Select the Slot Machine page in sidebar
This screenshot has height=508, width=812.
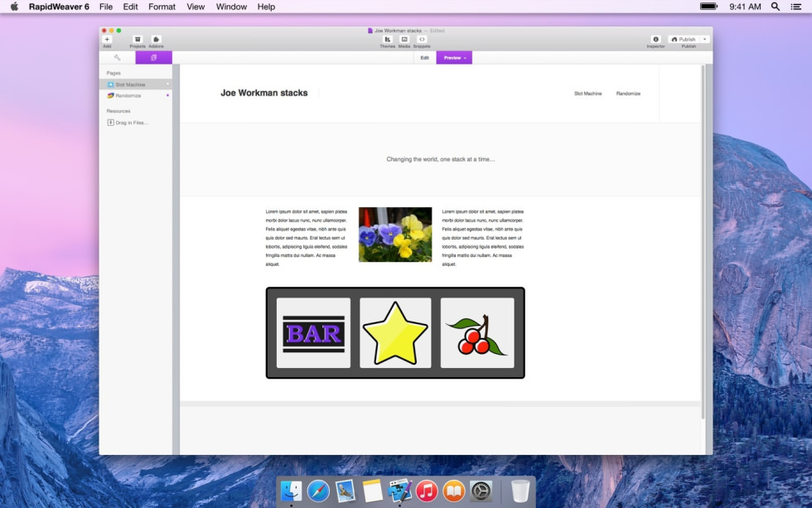click(136, 85)
